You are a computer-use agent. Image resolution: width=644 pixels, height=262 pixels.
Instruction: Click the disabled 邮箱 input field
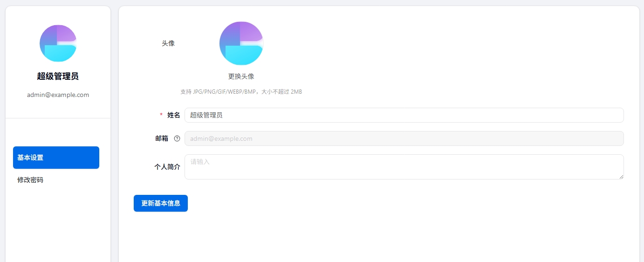[x=404, y=138]
